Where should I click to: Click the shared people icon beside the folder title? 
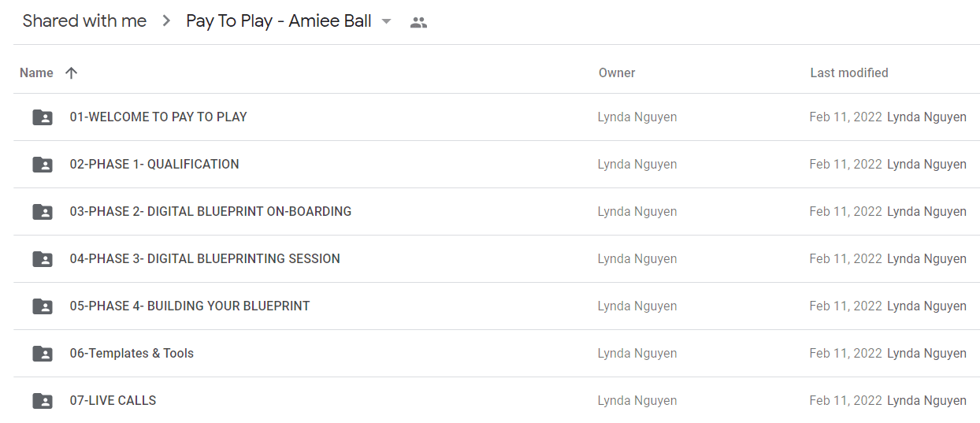pyautogui.click(x=419, y=23)
